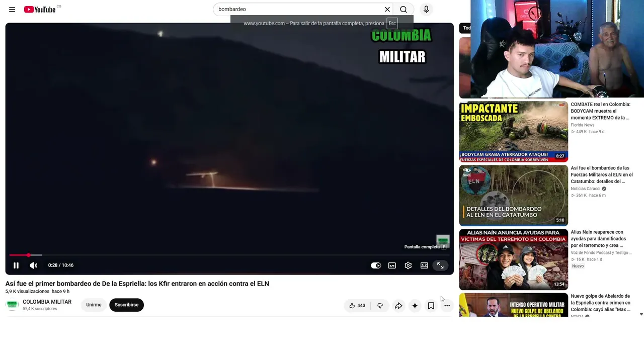Click the 0:28 / 10:46 time display

pyautogui.click(x=61, y=265)
